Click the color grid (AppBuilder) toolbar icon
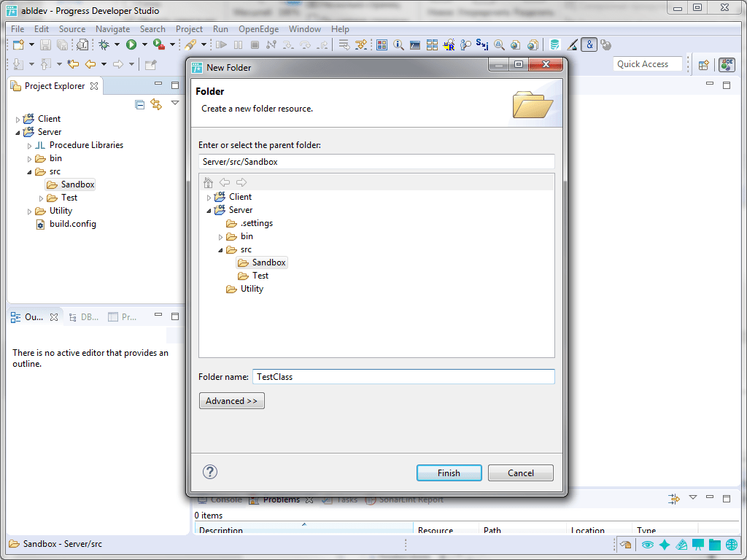 [x=382, y=44]
